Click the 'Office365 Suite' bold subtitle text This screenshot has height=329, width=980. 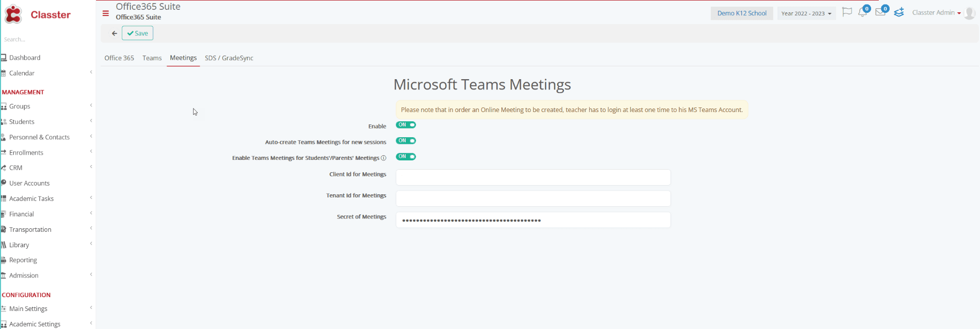pos(138,17)
